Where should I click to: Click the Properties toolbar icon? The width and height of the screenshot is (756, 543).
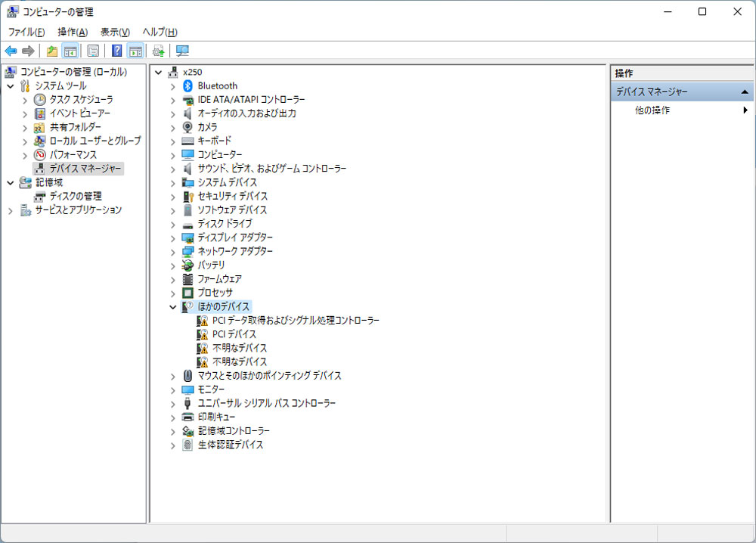pyautogui.click(x=93, y=51)
